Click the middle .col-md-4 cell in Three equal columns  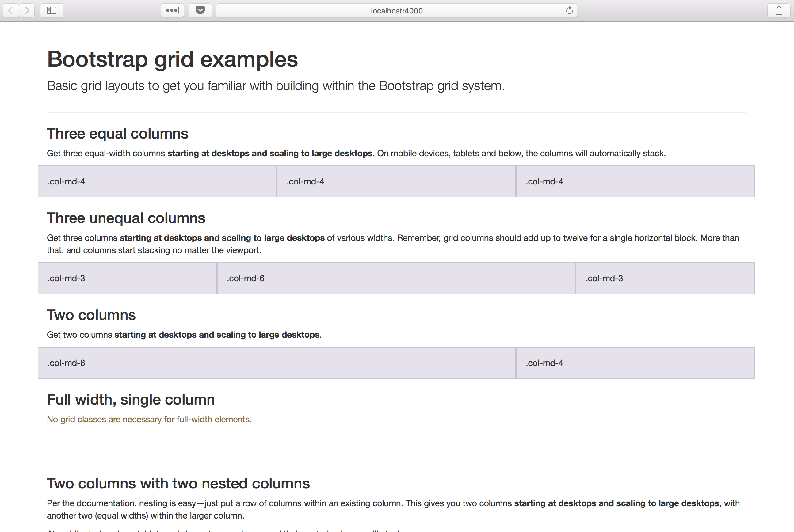[x=396, y=181]
